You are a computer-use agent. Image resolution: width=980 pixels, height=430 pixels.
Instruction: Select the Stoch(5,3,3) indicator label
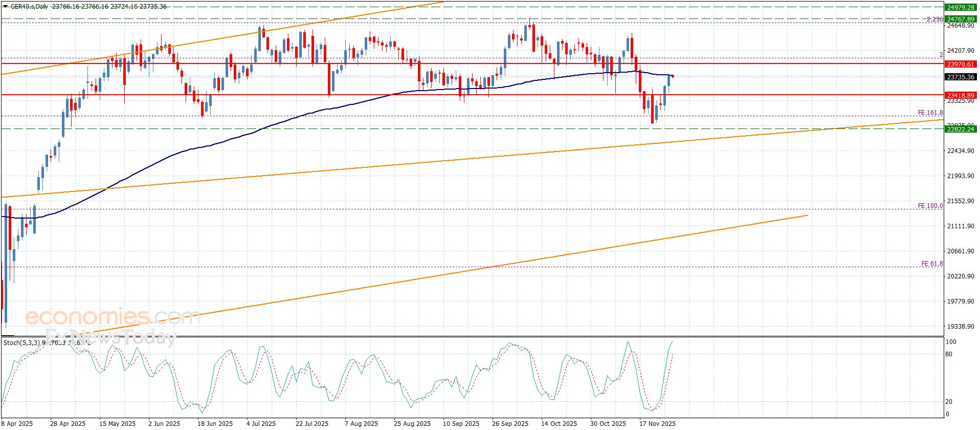coord(21,342)
